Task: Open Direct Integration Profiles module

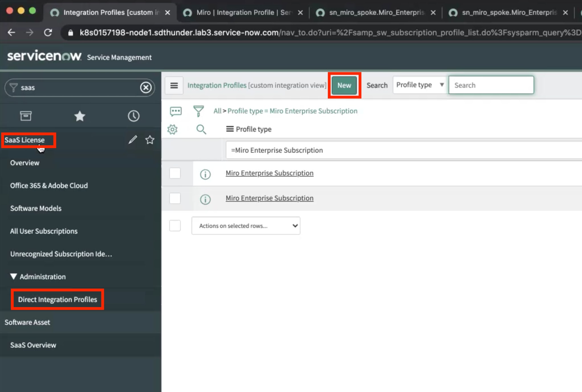Action: click(58, 299)
